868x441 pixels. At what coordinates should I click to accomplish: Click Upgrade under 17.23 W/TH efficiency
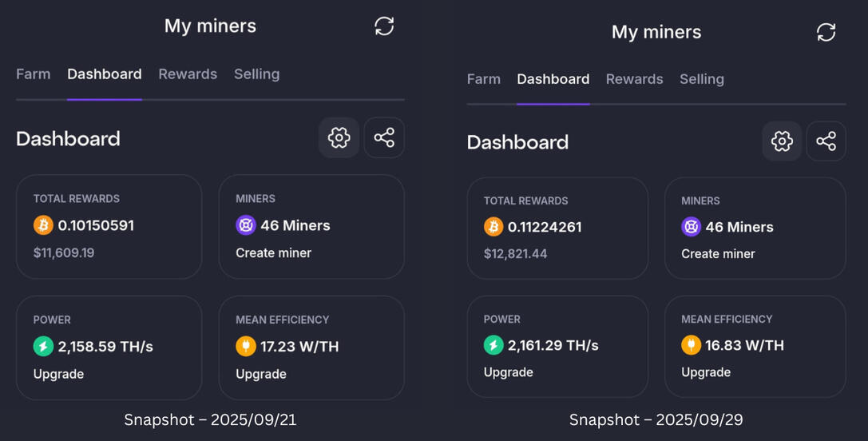click(260, 374)
